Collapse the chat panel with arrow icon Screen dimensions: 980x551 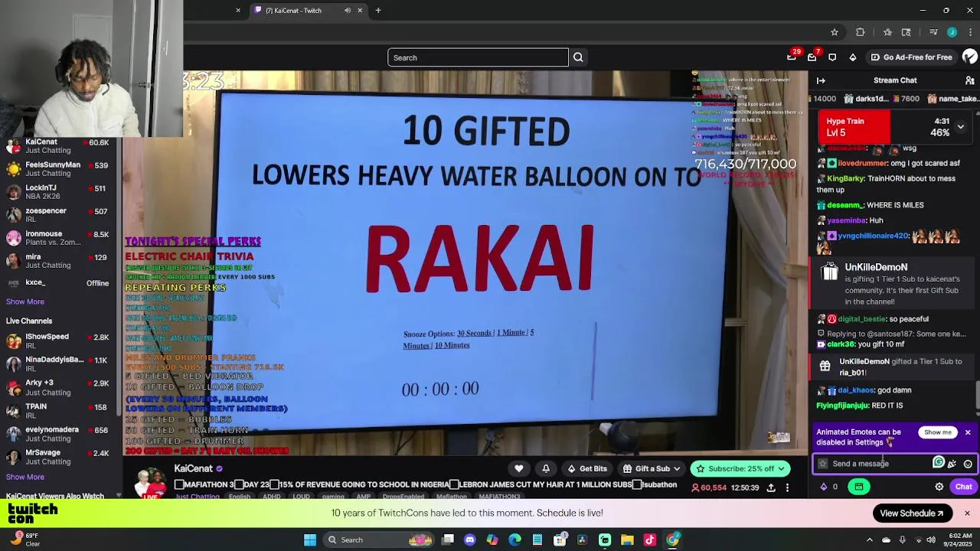pos(821,80)
